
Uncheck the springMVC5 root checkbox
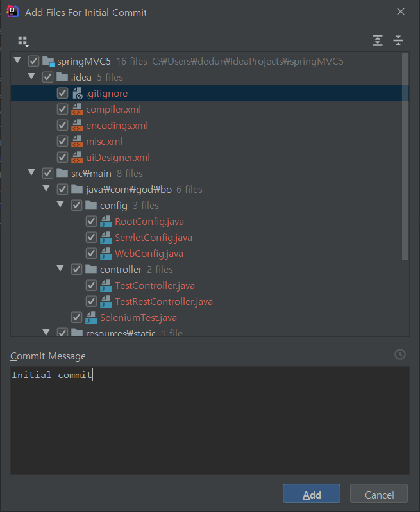click(33, 61)
